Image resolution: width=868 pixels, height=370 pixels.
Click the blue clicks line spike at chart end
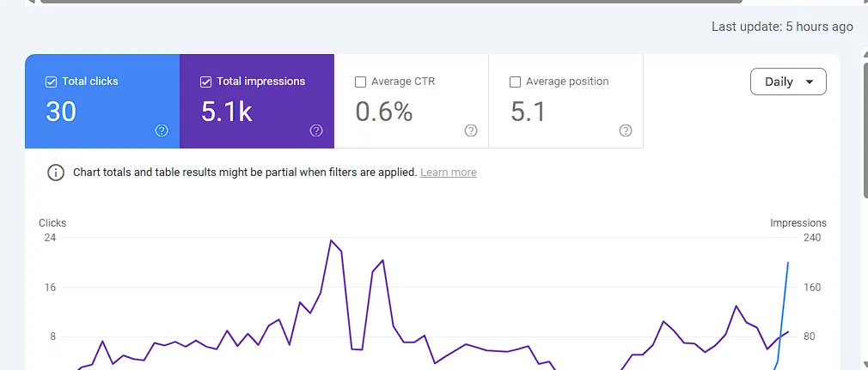click(x=788, y=264)
